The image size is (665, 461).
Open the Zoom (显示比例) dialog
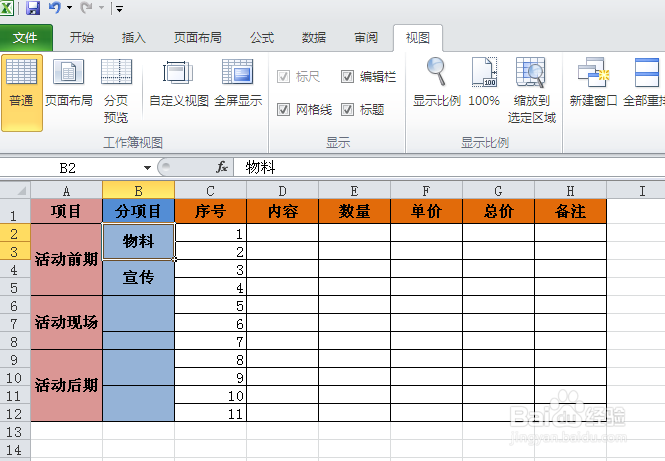click(x=436, y=84)
